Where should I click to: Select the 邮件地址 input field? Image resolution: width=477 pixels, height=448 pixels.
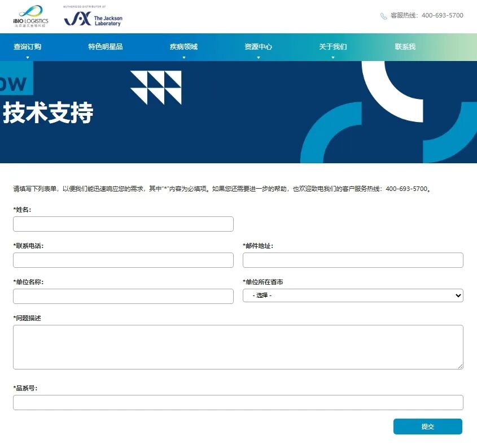353,260
